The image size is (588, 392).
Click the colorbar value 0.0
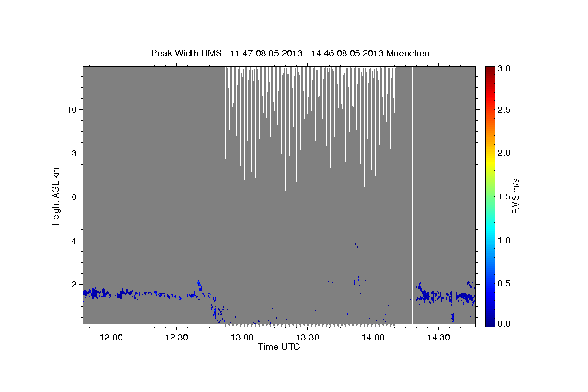point(505,323)
